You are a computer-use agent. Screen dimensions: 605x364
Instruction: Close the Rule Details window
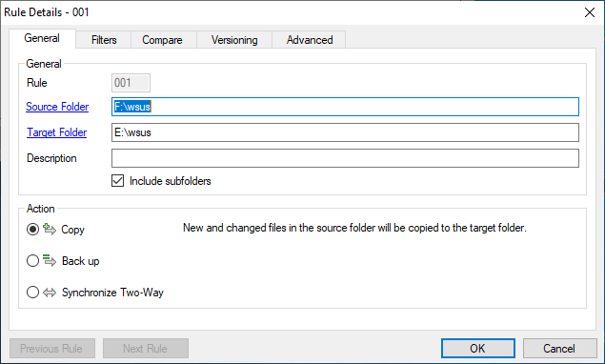click(x=590, y=12)
